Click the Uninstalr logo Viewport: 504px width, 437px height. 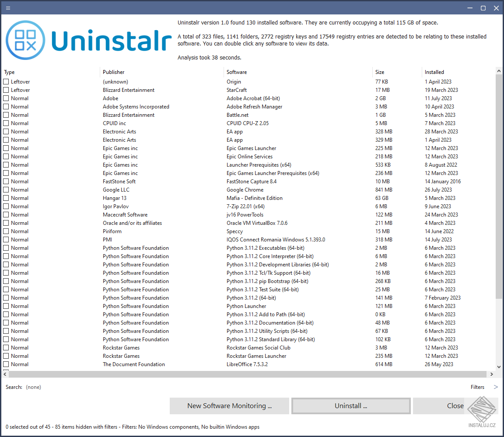coord(88,40)
